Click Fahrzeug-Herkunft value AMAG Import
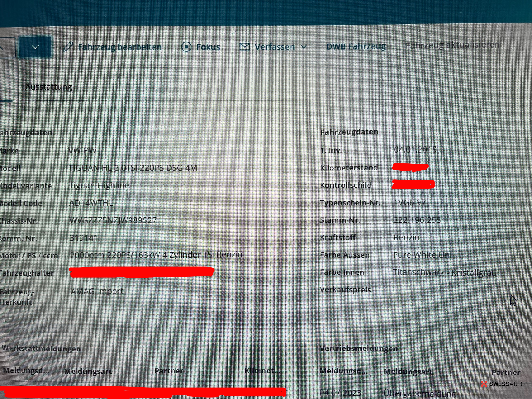This screenshot has height=399, width=532. 97,291
